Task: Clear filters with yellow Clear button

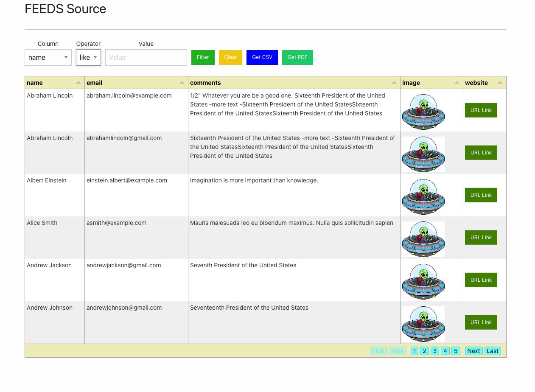Action: [230, 57]
